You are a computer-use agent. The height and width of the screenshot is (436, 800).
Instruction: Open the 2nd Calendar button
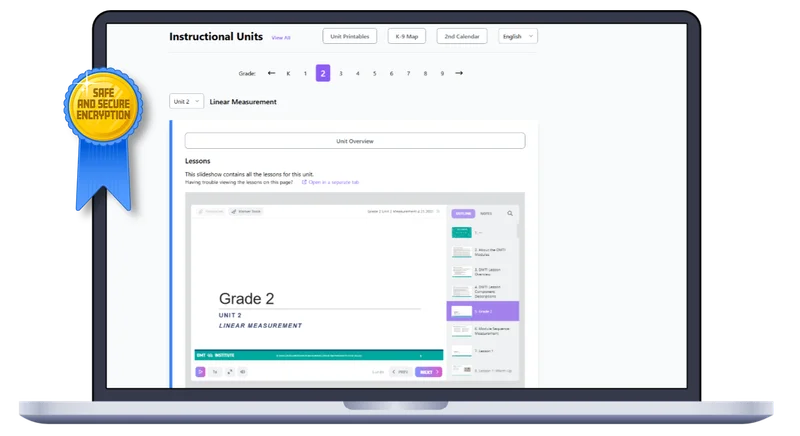click(462, 36)
